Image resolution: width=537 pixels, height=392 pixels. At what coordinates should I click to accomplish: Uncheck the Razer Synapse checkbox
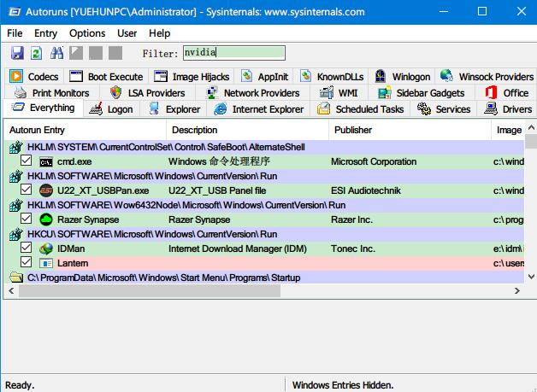pyautogui.click(x=26, y=219)
